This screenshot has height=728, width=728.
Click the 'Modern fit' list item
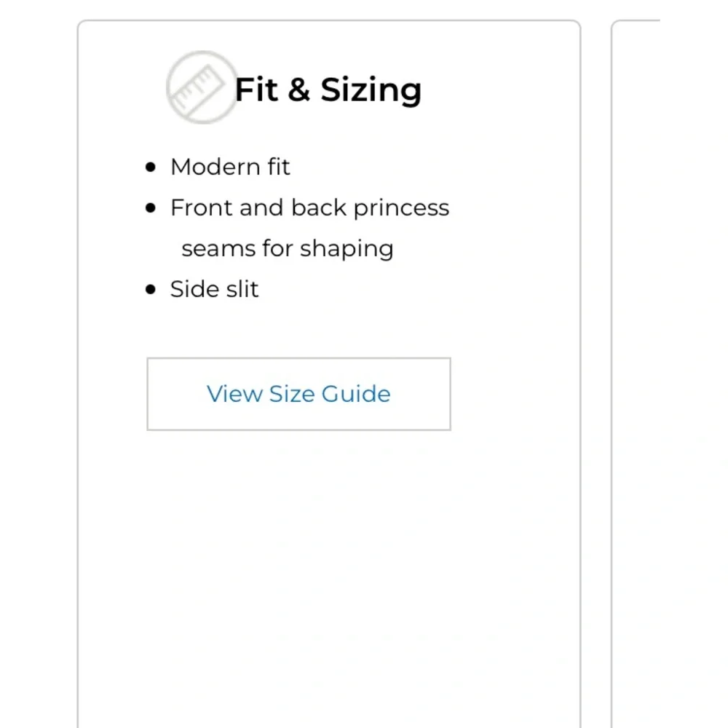pyautogui.click(x=230, y=167)
